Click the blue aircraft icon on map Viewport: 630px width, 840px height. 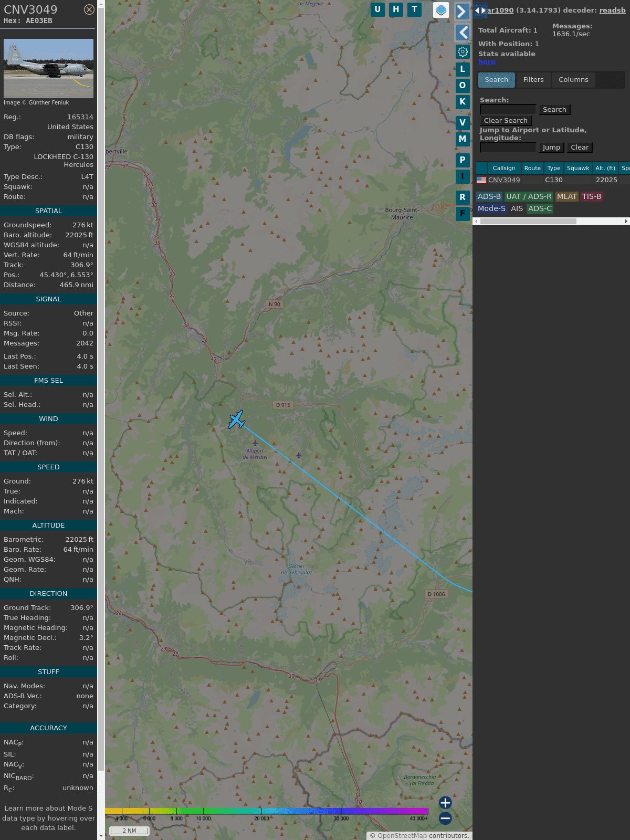tap(236, 419)
